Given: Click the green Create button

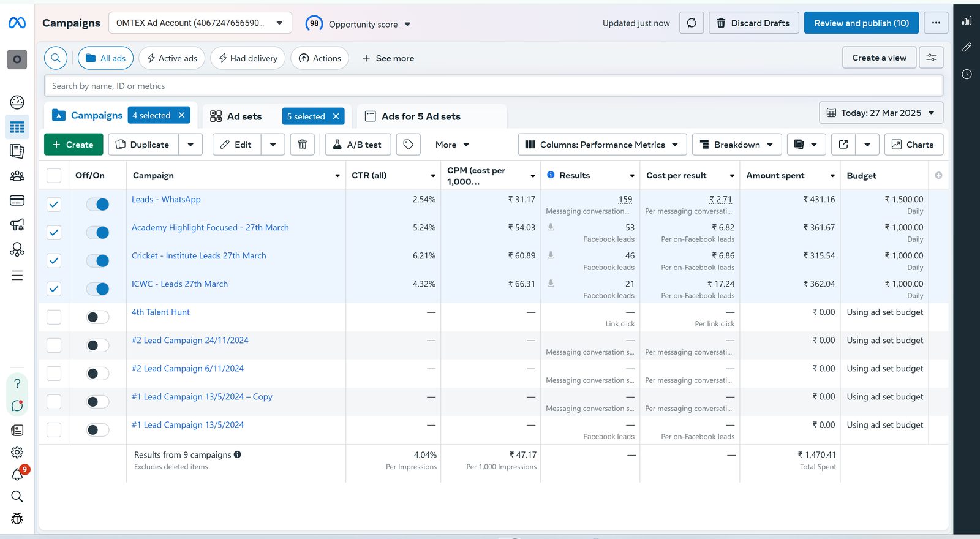Looking at the screenshot, I should [x=73, y=145].
